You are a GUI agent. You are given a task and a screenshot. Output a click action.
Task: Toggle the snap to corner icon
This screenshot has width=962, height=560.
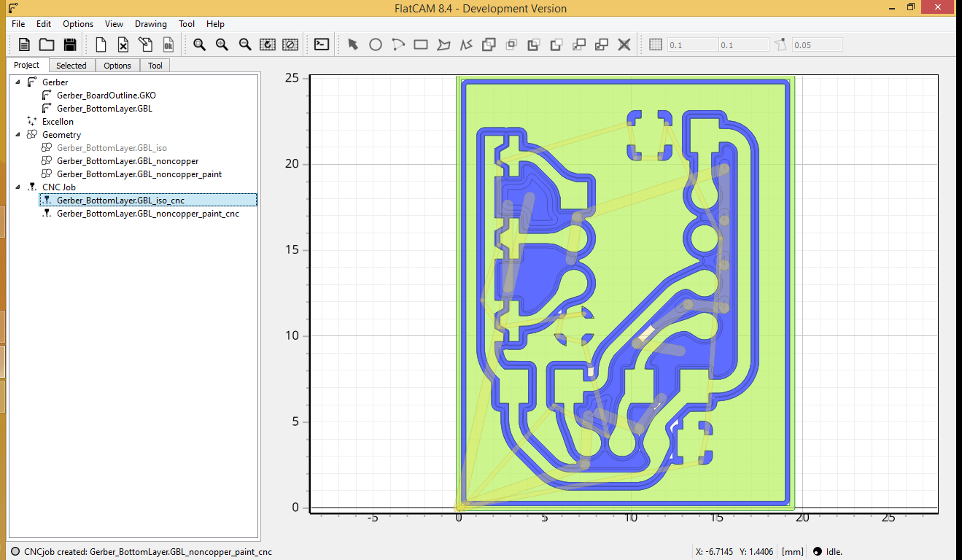click(x=781, y=44)
